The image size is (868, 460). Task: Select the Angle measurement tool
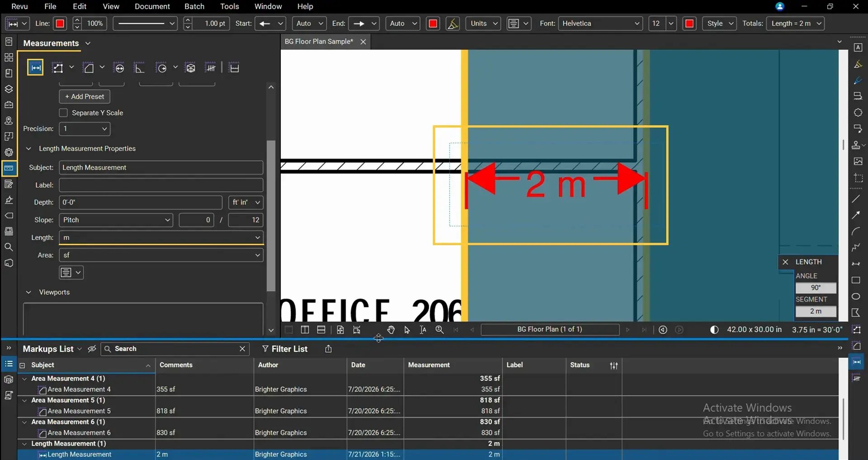139,68
